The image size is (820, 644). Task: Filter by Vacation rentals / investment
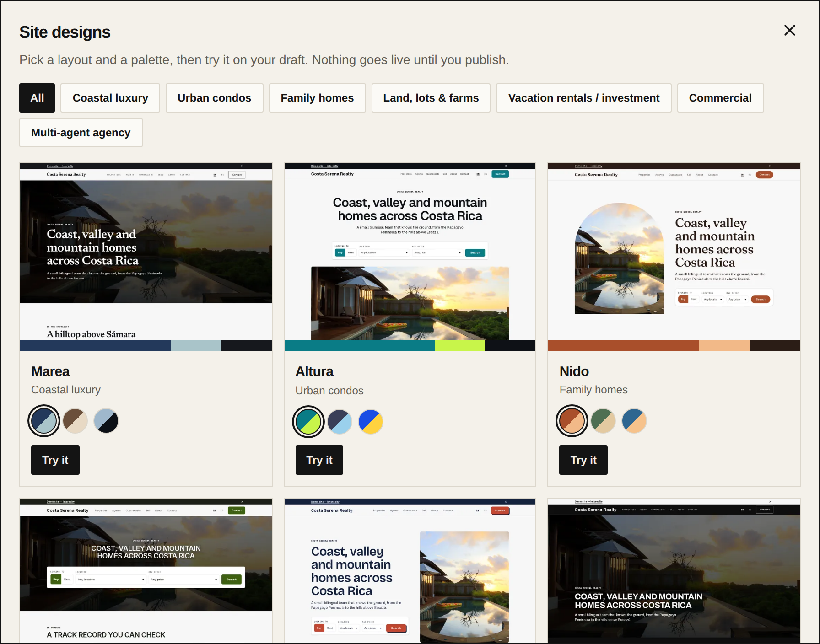pos(583,98)
